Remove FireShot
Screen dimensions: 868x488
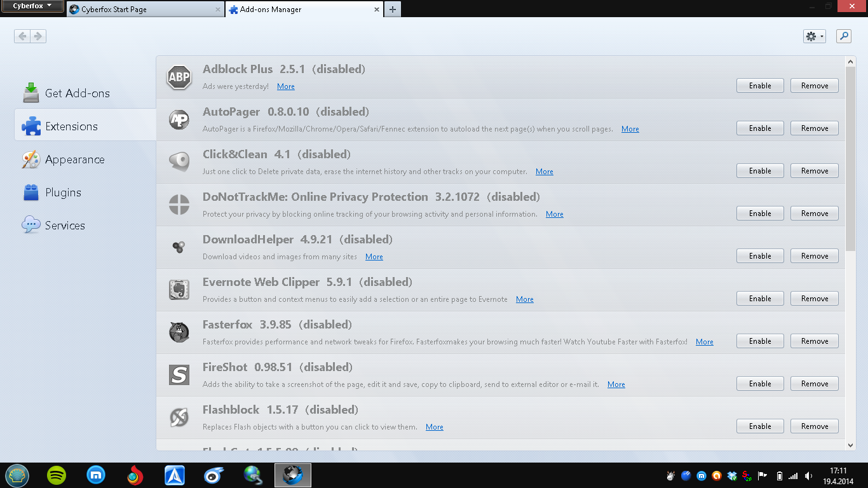click(x=815, y=384)
